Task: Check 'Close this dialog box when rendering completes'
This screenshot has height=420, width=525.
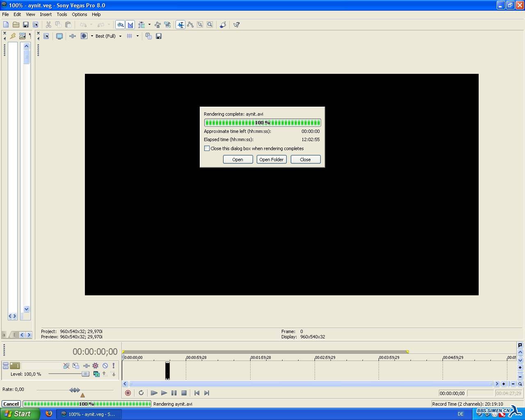Action: click(207, 148)
